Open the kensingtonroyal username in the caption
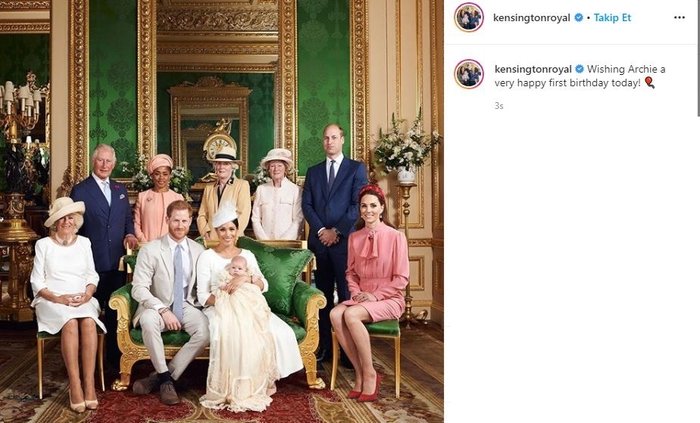This screenshot has height=423, width=700. (x=533, y=69)
